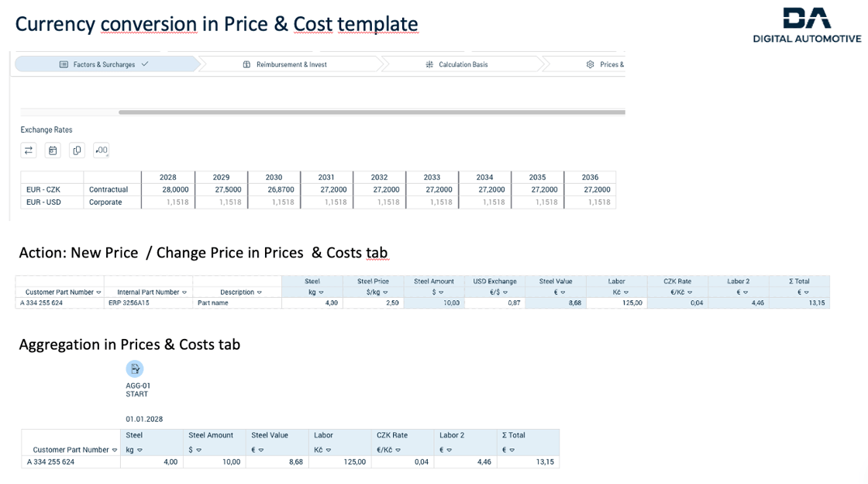Click the 2032 year column header
This screenshot has height=484, width=868.
[x=379, y=177]
